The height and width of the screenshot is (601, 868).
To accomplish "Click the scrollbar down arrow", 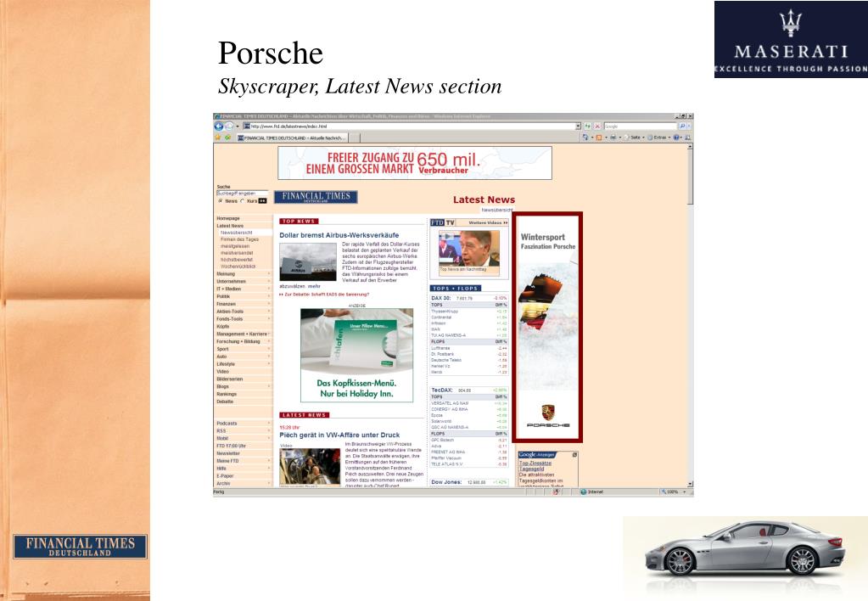I will click(690, 484).
